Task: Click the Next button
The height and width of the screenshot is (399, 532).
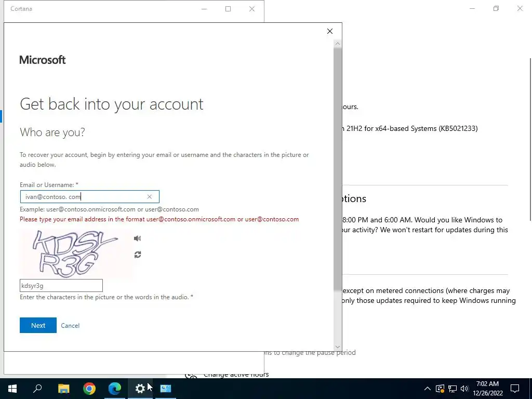Action: 38,325
